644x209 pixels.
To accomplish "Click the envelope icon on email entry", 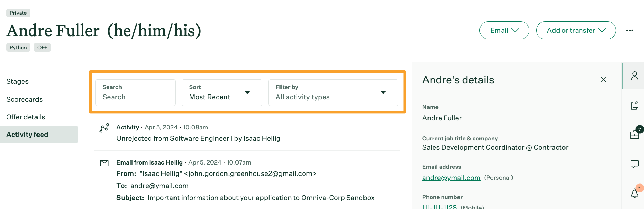I will pos(104,163).
